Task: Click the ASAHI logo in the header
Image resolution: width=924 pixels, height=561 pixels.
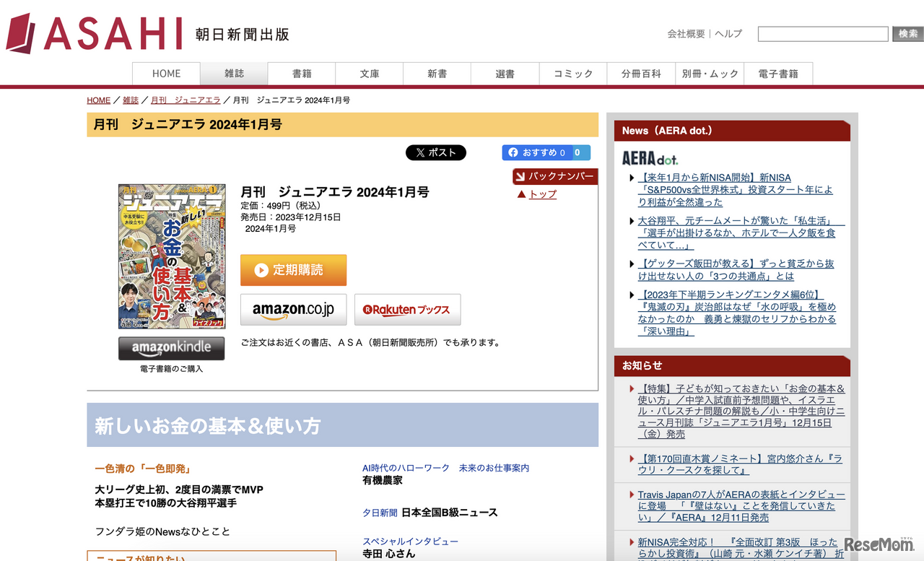Action: tap(94, 33)
